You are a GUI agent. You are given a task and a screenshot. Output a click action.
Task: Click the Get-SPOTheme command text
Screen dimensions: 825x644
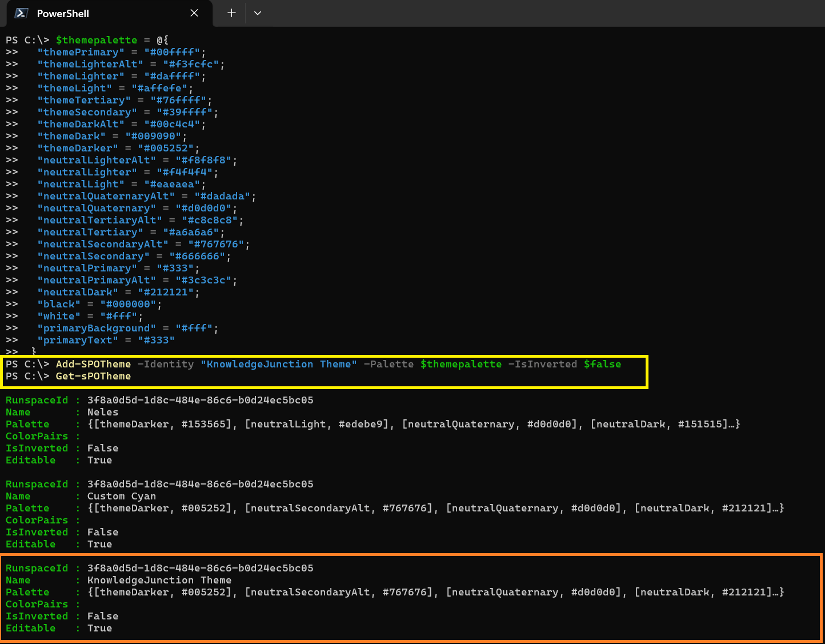coord(93,376)
